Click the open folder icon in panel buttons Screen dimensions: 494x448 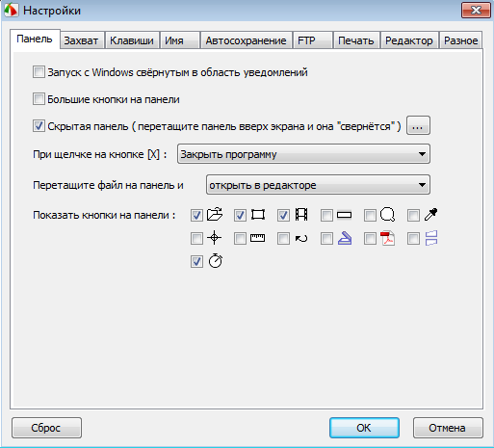(x=215, y=215)
